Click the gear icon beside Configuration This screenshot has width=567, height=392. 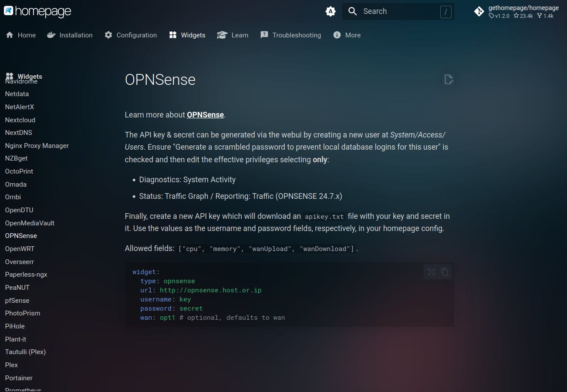pos(108,35)
